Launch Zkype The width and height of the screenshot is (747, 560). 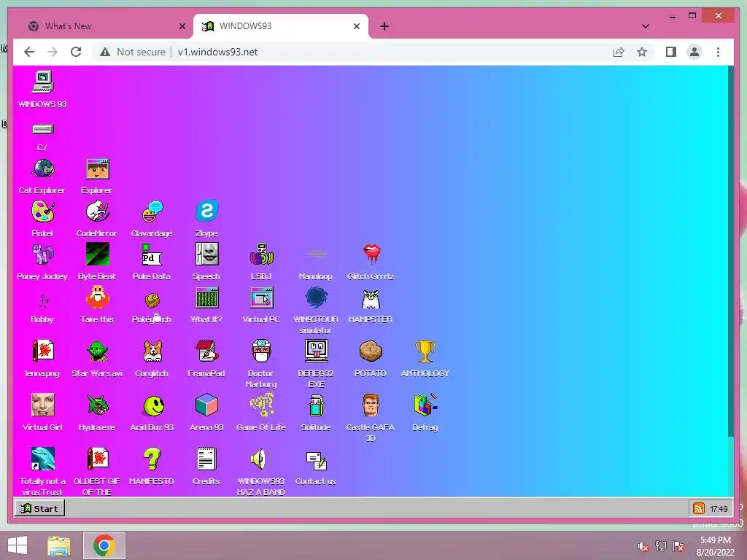click(x=206, y=211)
